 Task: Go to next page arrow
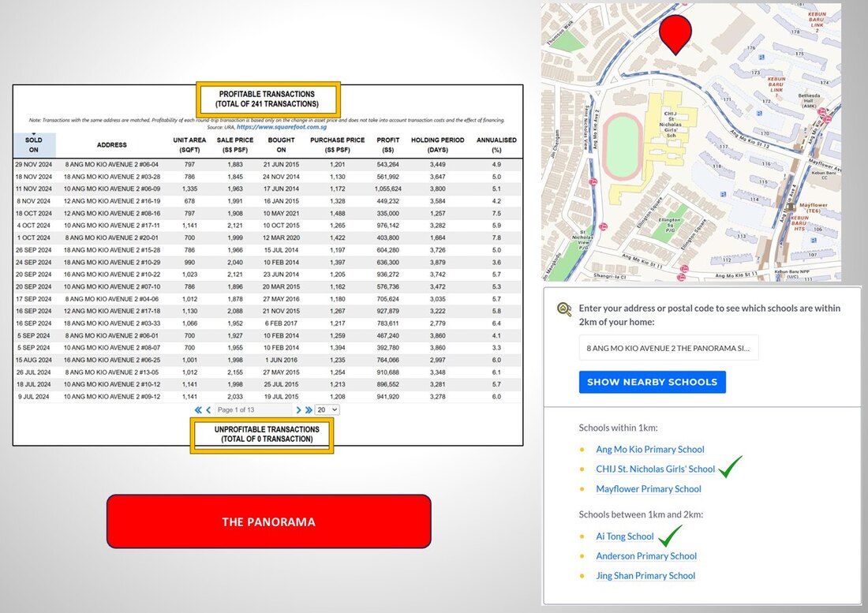point(297,410)
